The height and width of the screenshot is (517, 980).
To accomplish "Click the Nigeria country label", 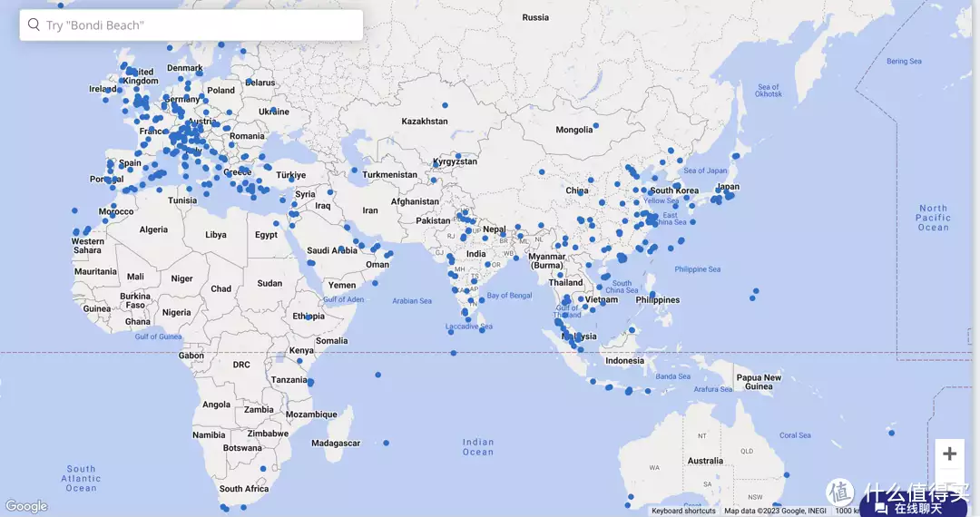I will pos(176,313).
